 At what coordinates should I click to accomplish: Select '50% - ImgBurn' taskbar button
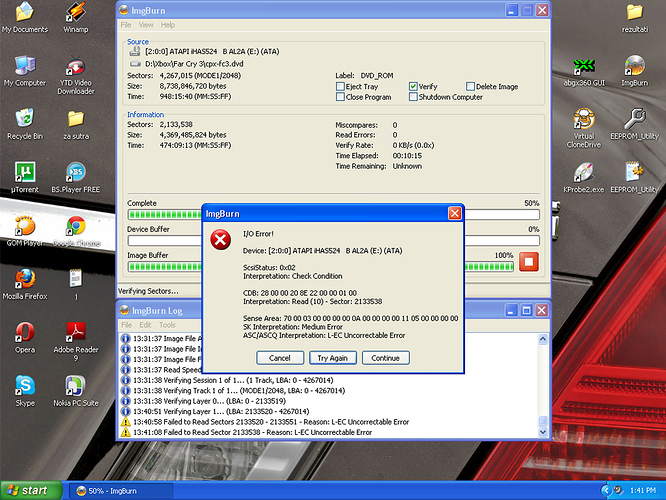tap(121, 491)
